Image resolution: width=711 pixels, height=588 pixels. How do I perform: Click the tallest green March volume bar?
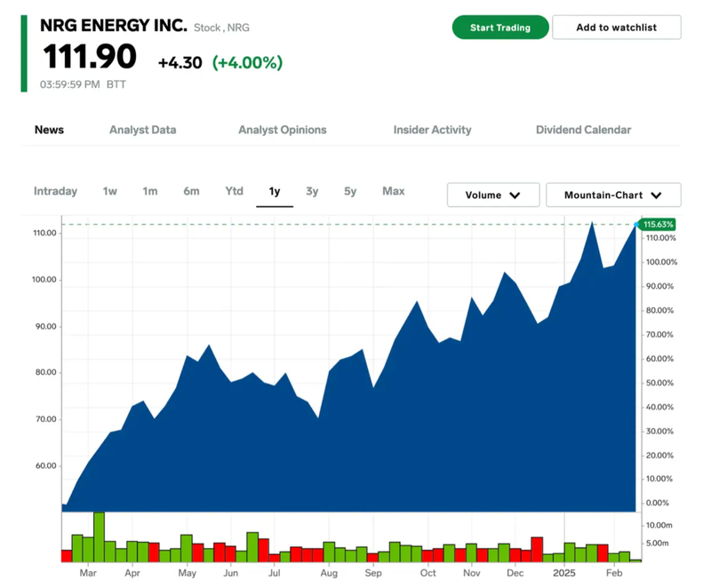(x=99, y=537)
